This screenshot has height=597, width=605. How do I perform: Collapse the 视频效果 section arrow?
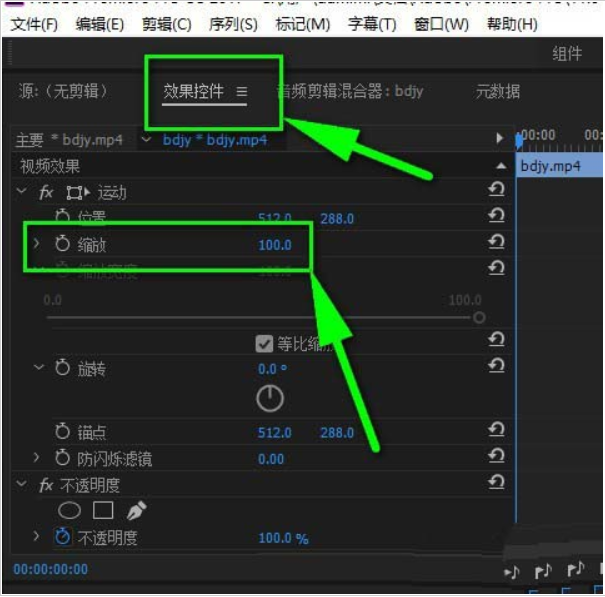click(501, 166)
